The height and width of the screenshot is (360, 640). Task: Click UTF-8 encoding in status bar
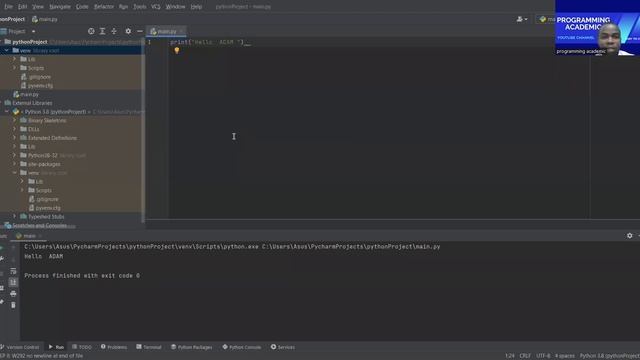click(x=543, y=356)
